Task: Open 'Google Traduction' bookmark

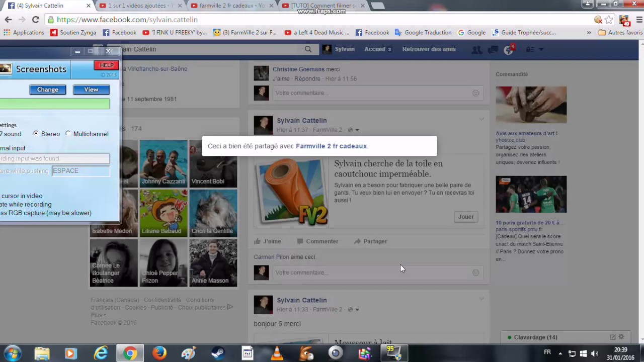Action: coord(423,32)
